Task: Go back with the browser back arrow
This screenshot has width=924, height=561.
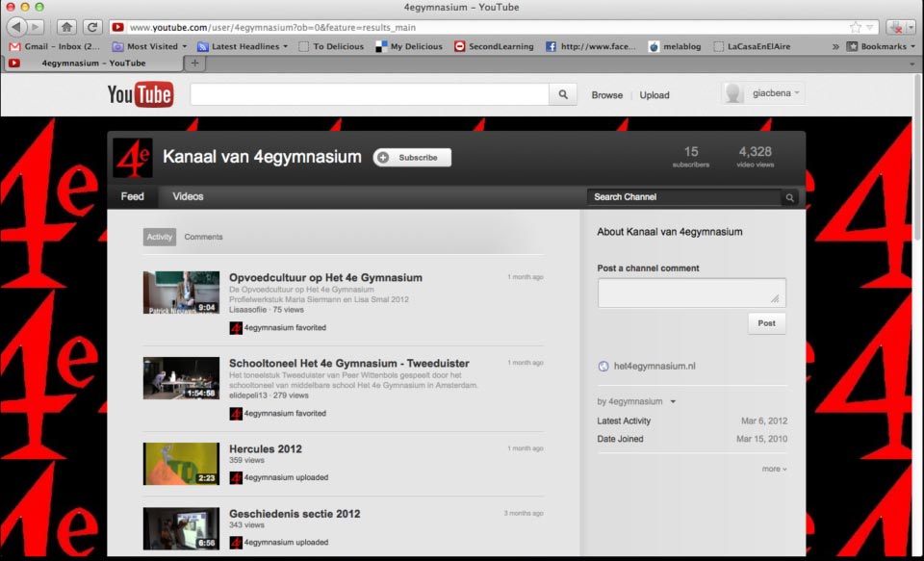Action: pos(16,27)
